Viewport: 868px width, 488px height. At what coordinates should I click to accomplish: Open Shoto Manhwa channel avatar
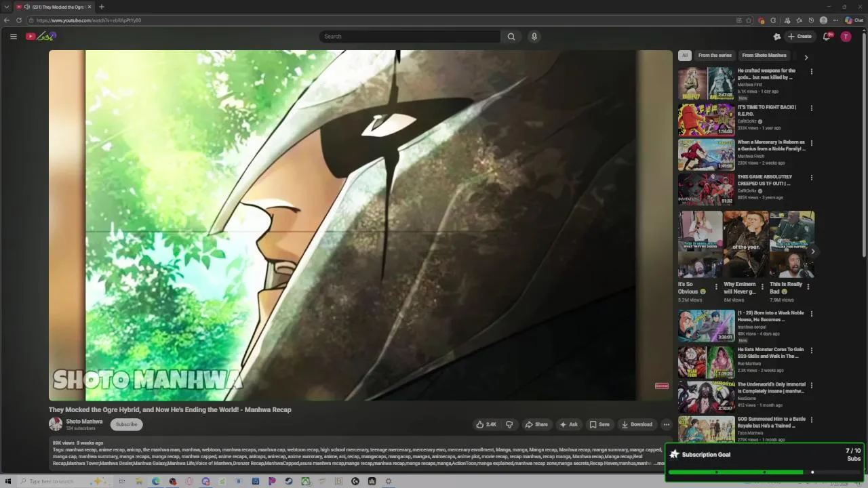[56, 424]
